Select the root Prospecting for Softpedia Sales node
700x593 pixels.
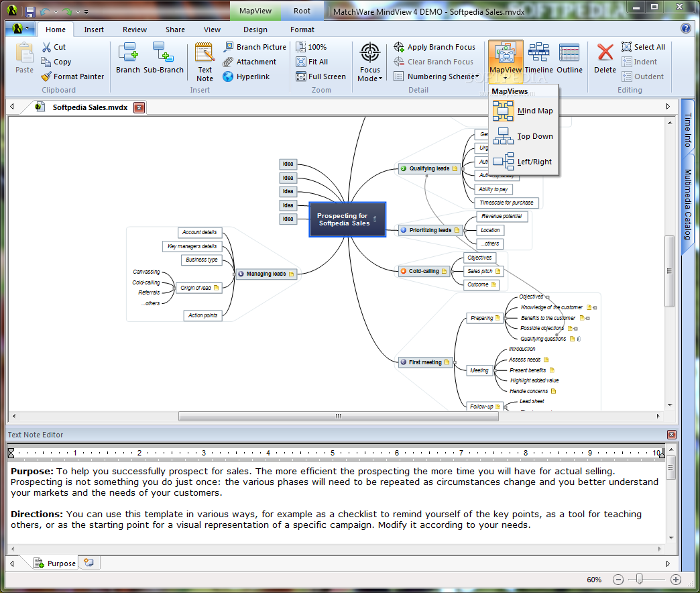click(x=347, y=219)
